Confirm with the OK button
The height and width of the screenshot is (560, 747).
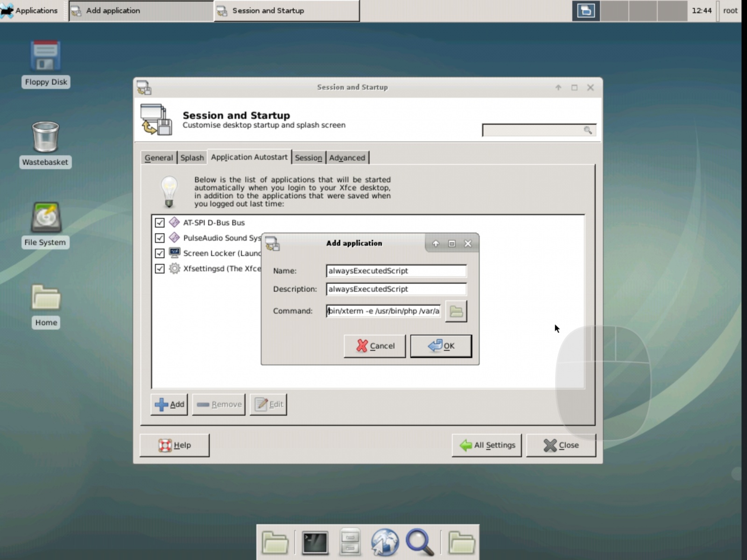(x=441, y=346)
